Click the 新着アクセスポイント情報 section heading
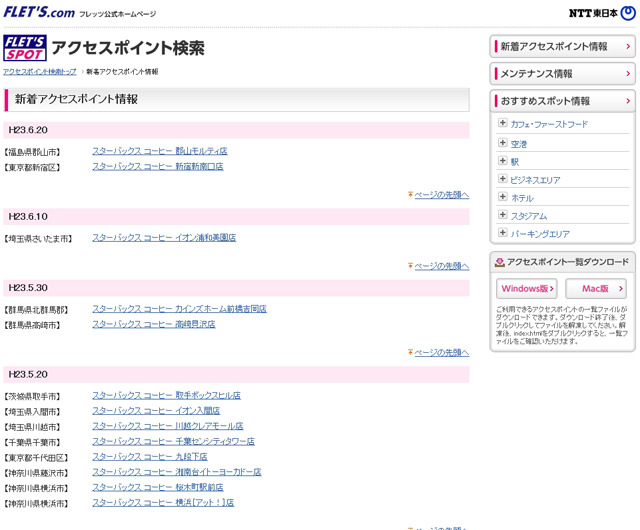 tap(76, 99)
